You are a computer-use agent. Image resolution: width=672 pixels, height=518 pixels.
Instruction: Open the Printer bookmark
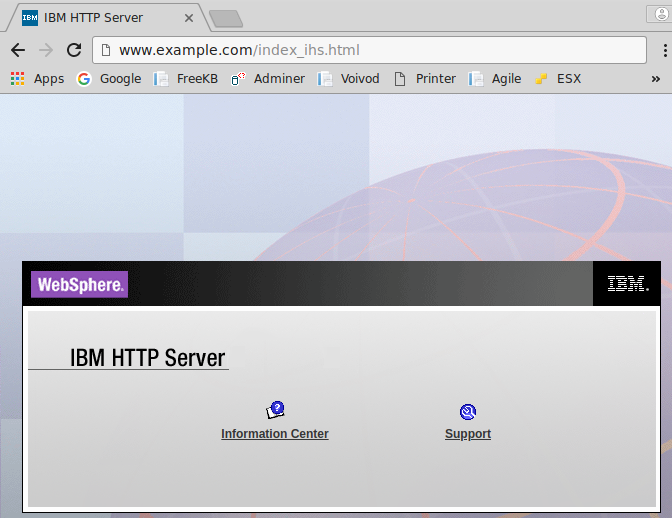point(425,79)
